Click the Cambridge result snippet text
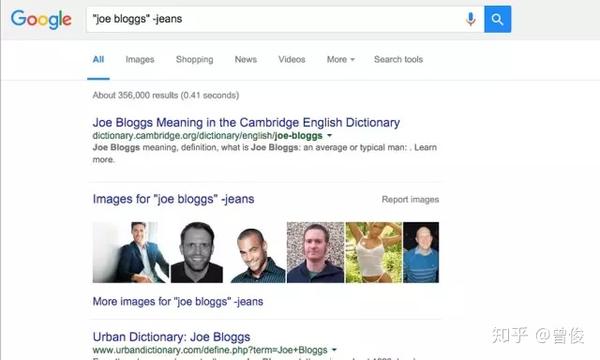This screenshot has width=600, height=360. tap(264, 153)
